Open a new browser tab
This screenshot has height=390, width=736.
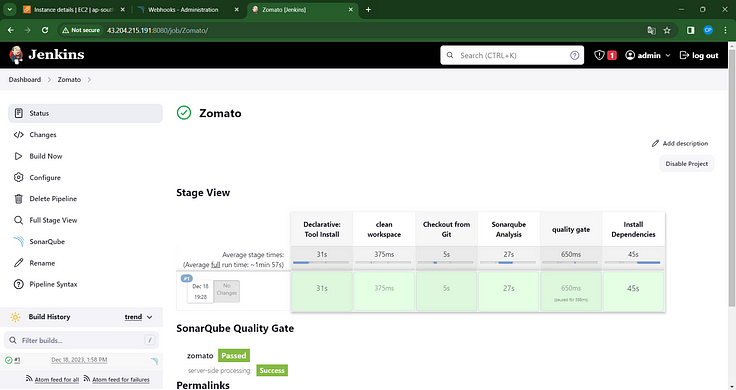368,9
